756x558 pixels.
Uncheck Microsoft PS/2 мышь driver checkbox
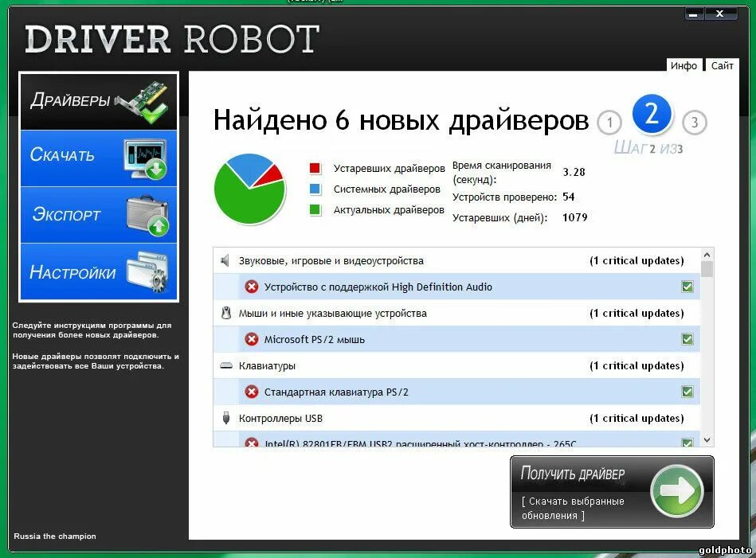687,339
